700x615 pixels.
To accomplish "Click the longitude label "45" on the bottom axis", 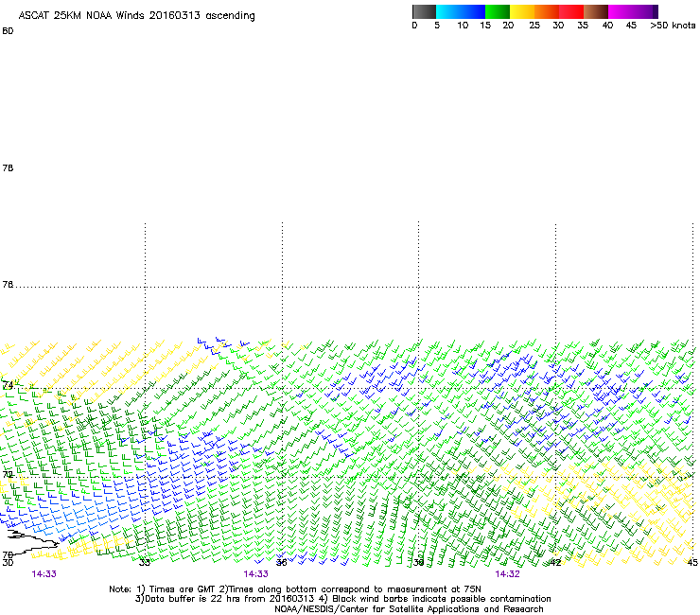I will pyautogui.click(x=692, y=562).
